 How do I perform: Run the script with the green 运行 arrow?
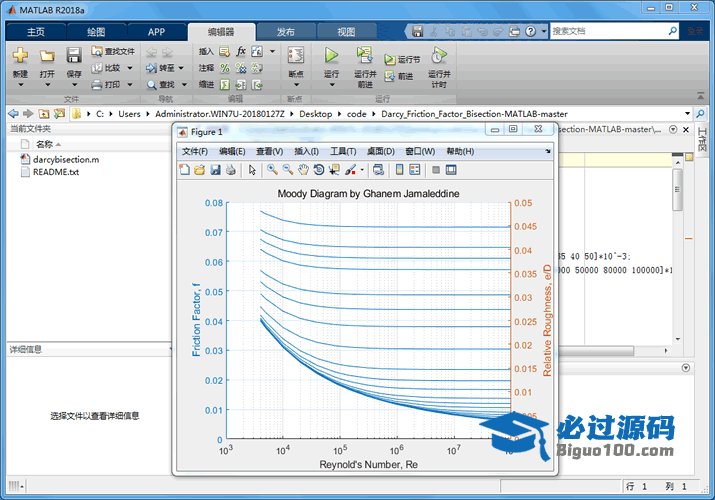[x=331, y=56]
